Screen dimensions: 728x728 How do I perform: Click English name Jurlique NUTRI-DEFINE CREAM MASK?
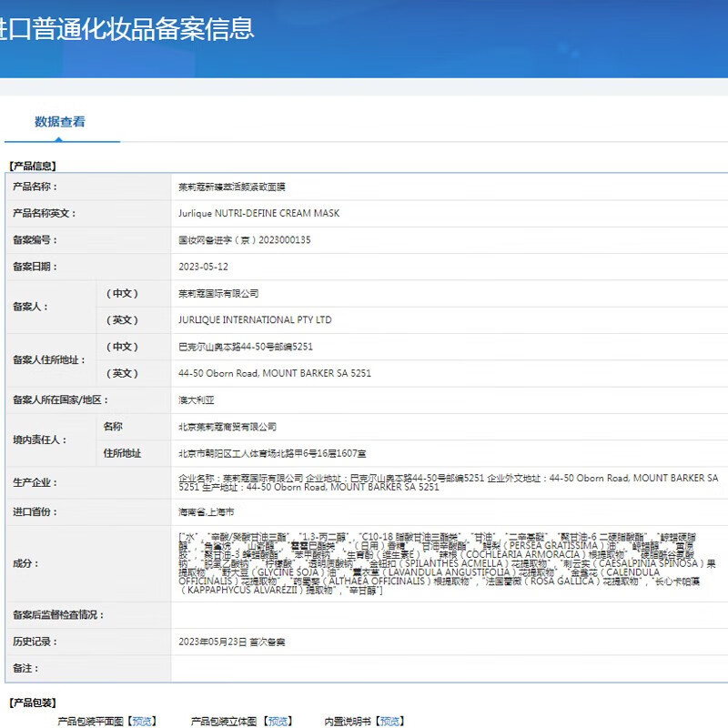click(258, 213)
